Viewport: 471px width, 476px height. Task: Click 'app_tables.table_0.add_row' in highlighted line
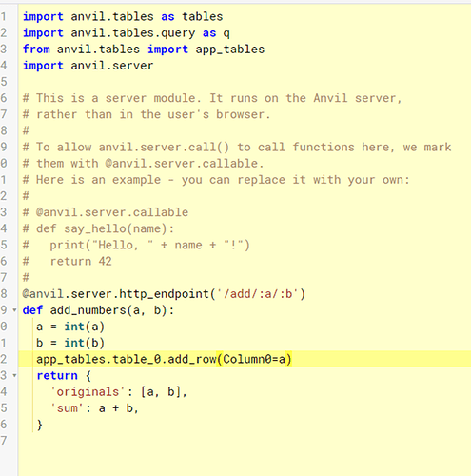point(127,359)
